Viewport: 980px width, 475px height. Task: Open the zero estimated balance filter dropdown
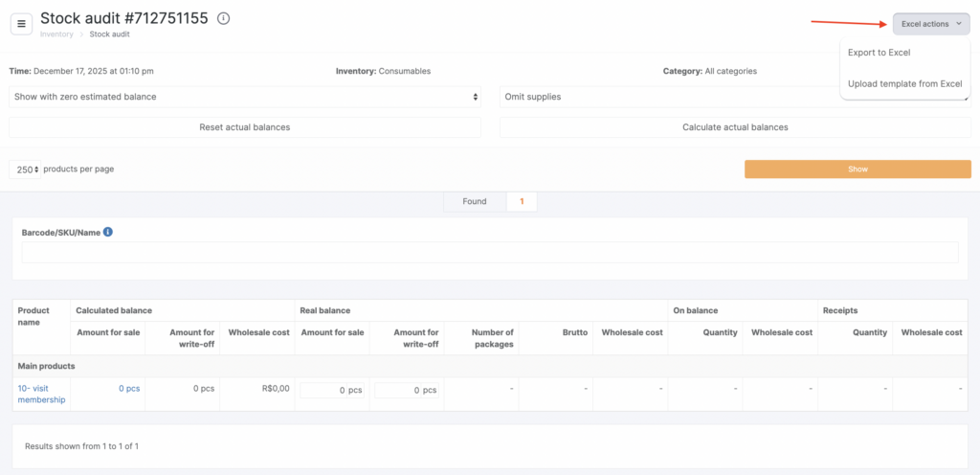pyautogui.click(x=245, y=97)
